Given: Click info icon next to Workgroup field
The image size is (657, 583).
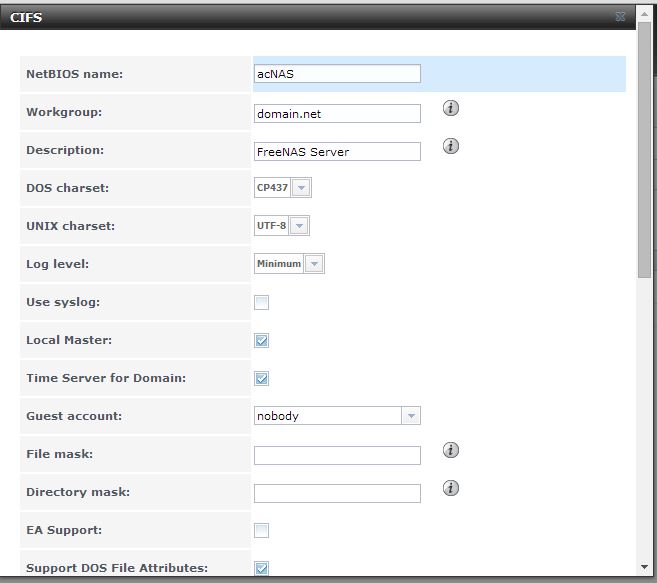Looking at the screenshot, I should point(451,108).
